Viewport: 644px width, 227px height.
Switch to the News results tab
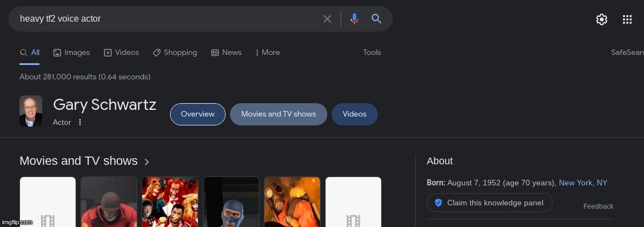[226, 53]
